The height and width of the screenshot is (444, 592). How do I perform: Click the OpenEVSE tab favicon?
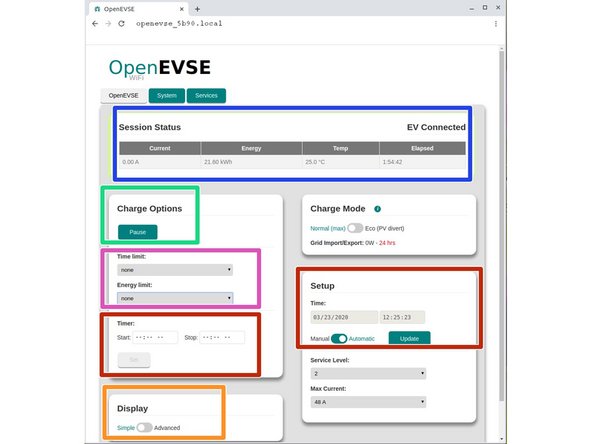(x=97, y=9)
